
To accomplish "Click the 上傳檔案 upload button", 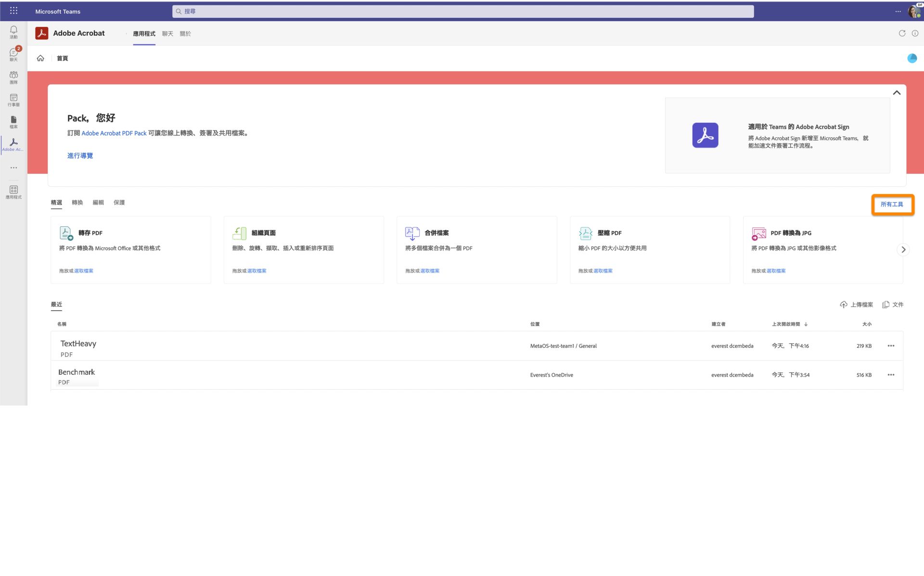I will (x=856, y=304).
